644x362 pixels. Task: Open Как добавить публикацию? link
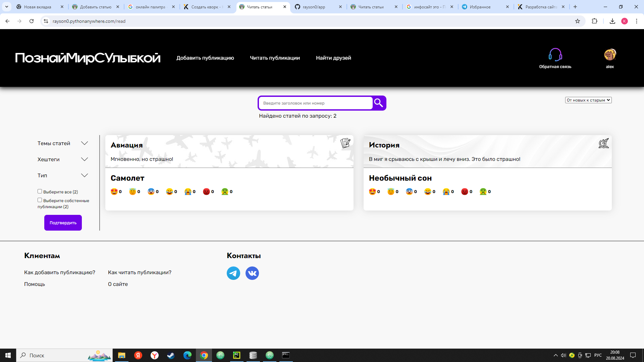[x=60, y=272]
